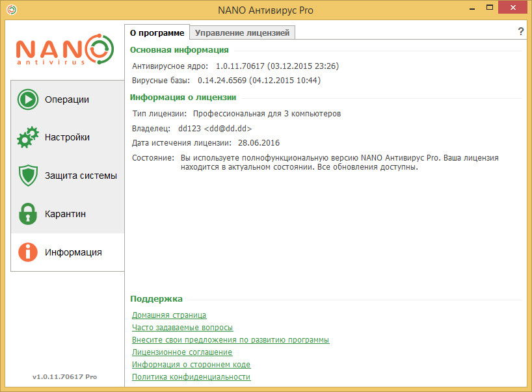Viewport: 532px width, 392px height.
Task: Open the Операции section
Action: [67, 99]
